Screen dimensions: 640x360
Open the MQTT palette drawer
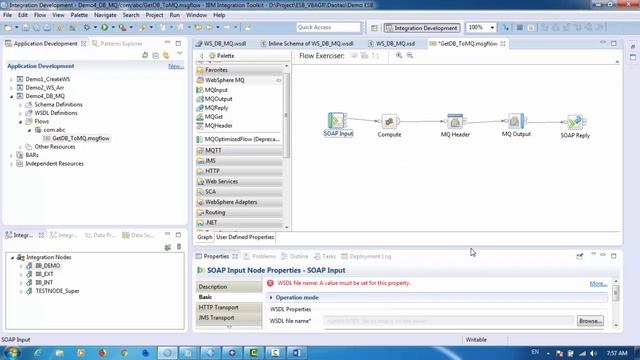point(239,151)
